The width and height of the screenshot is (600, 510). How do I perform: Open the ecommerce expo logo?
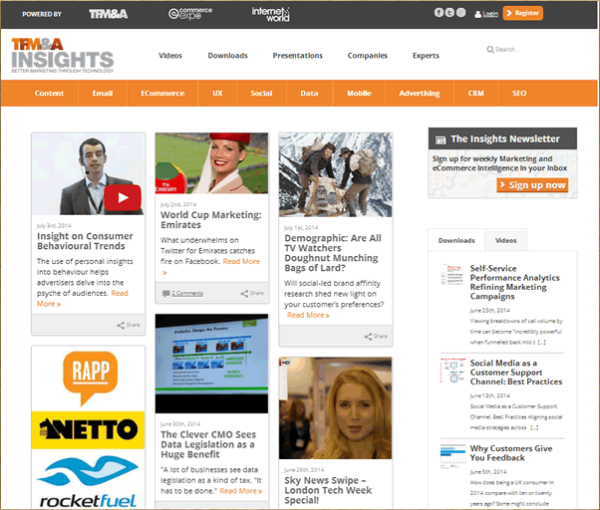tap(190, 14)
